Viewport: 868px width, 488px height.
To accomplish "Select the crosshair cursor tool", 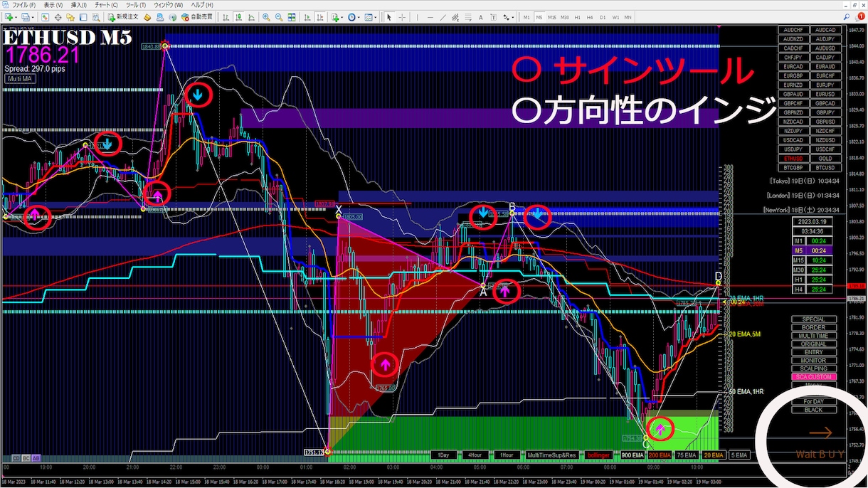I will pyautogui.click(x=403, y=16).
